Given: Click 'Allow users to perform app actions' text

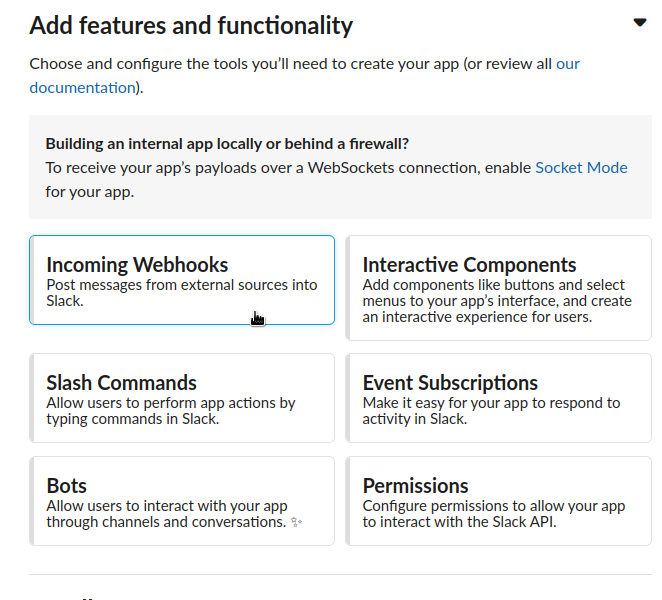Looking at the screenshot, I should 171,411.
